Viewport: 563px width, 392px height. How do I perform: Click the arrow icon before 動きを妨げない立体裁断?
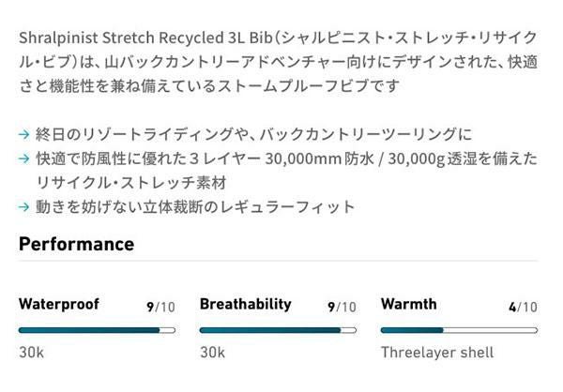click(23, 206)
